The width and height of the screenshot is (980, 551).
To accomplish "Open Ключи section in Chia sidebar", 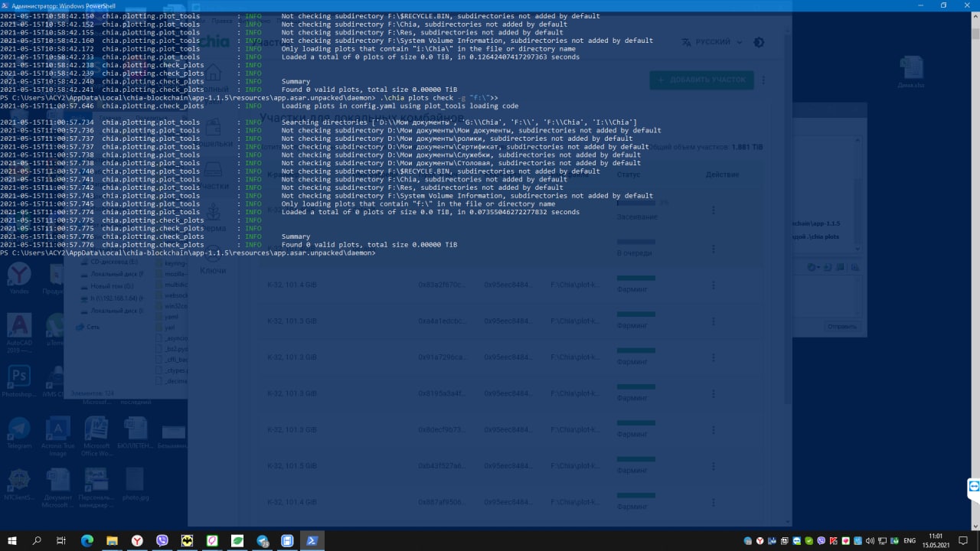I will (213, 259).
